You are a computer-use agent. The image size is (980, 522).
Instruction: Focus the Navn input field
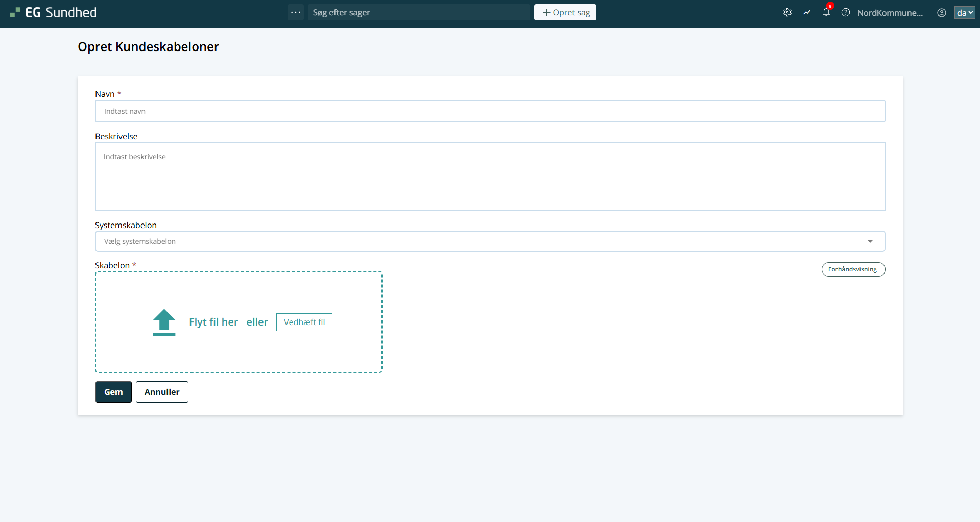click(490, 111)
